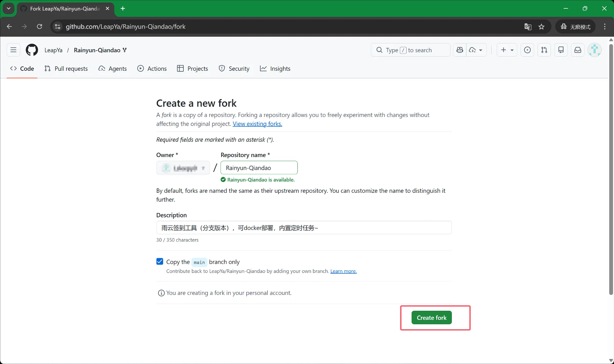Open the Pull requests header icon
This screenshot has width=614, height=364.
[x=544, y=50]
